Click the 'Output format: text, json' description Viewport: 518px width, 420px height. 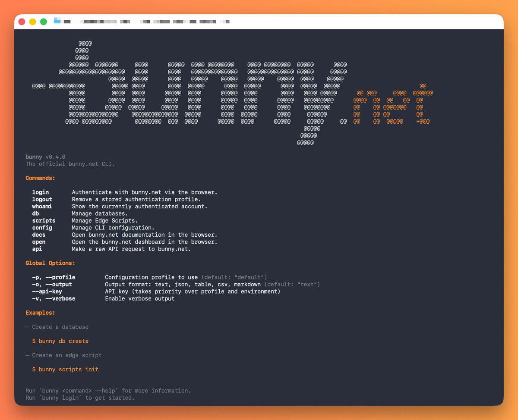tap(183, 284)
